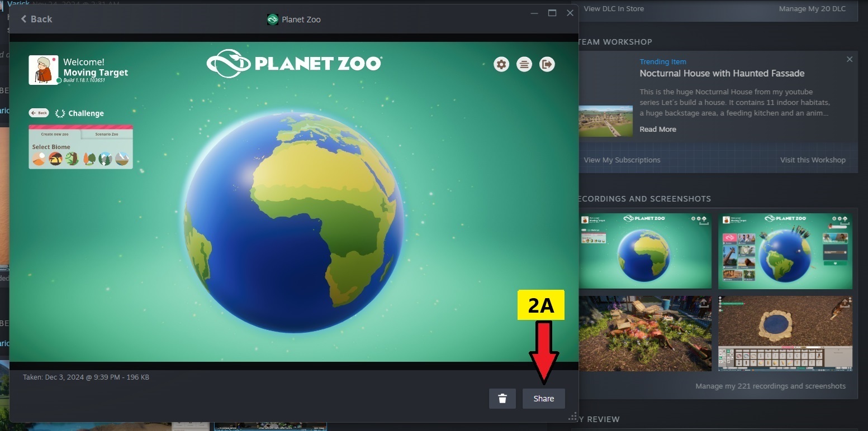Click the 'Taken: Dec 3, 2024' info text
This screenshot has width=868, height=431.
click(x=86, y=377)
